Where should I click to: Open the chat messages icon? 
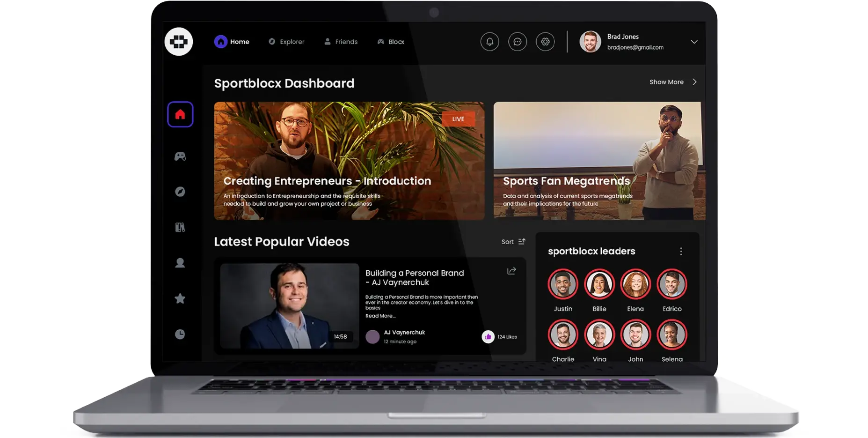click(518, 42)
